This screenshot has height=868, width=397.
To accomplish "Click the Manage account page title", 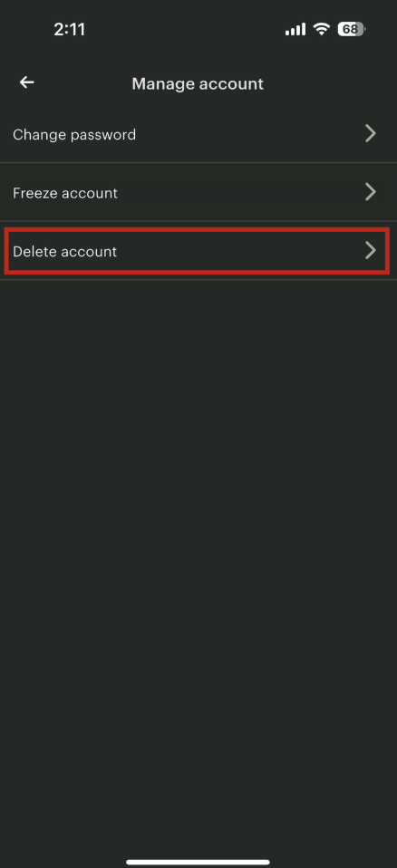I will point(198,83).
